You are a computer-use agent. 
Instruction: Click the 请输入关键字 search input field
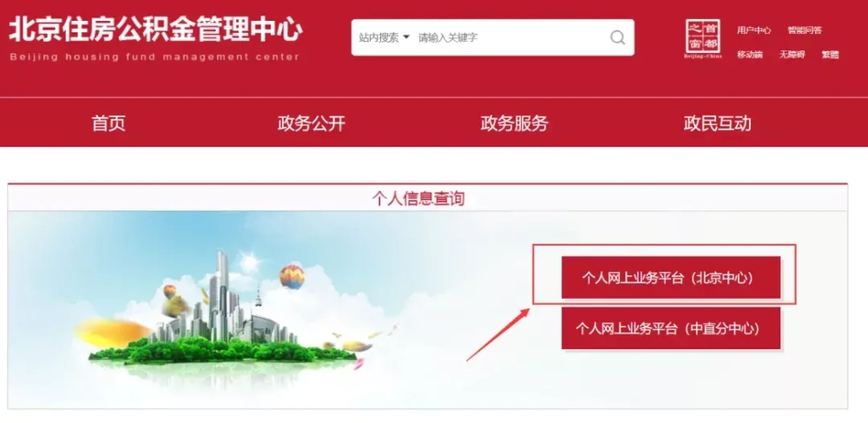(510, 37)
